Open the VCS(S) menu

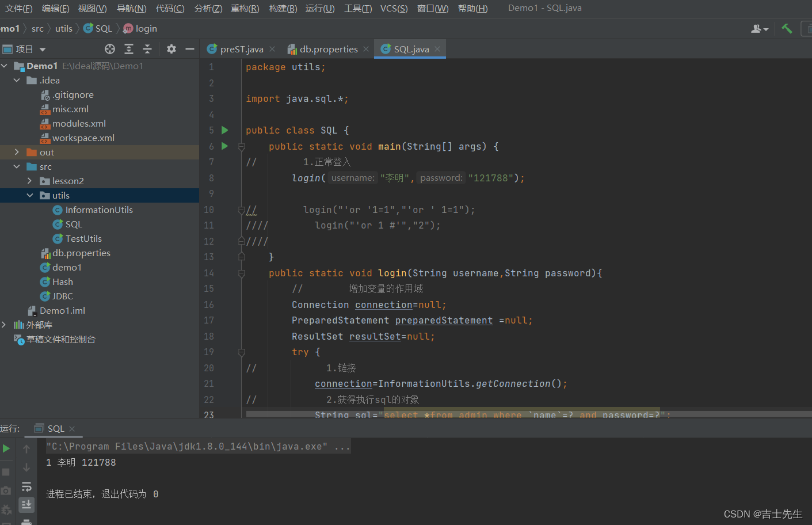tap(394, 8)
